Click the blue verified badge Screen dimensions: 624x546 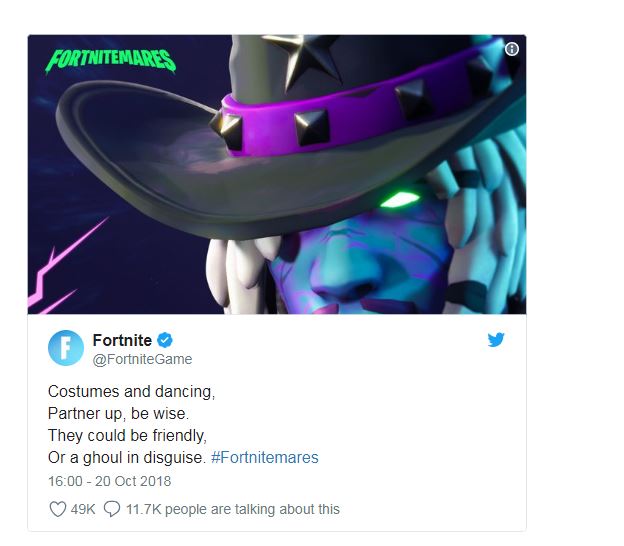pos(165,340)
